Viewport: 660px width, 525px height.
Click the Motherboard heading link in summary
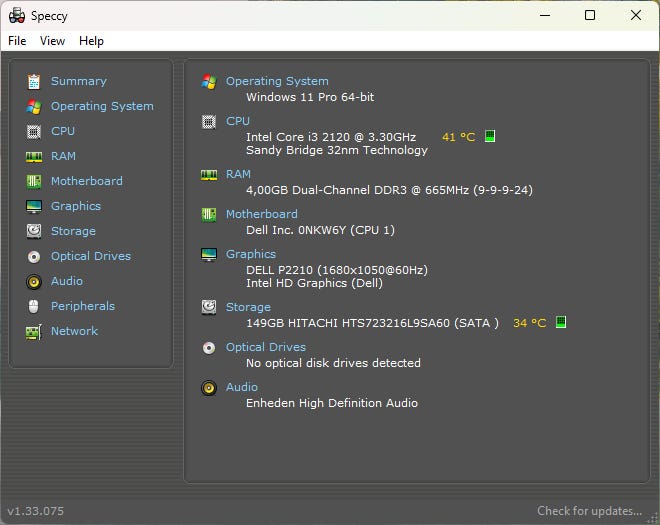tap(262, 214)
